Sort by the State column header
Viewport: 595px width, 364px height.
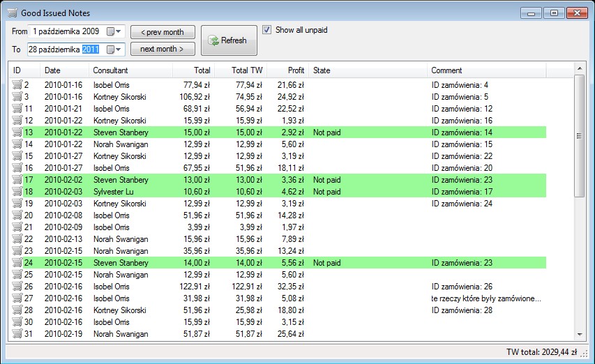coord(368,70)
